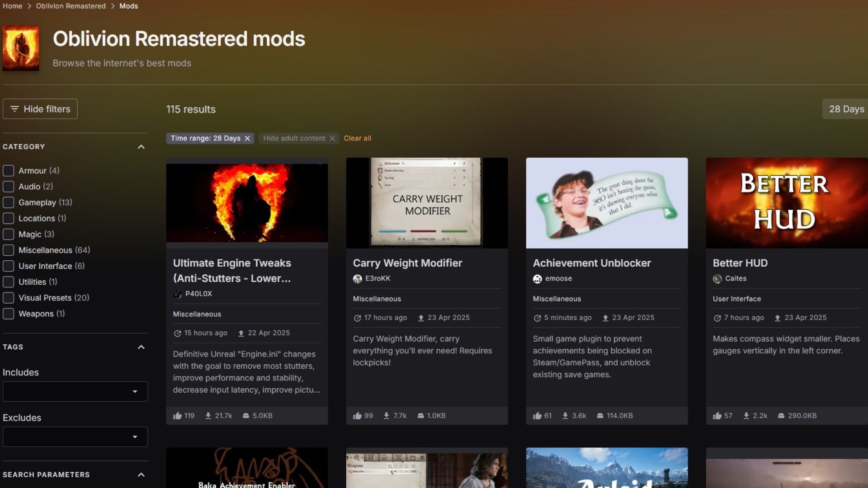Check the Gameplay category checkbox
868x488 pixels.
[x=8, y=202]
